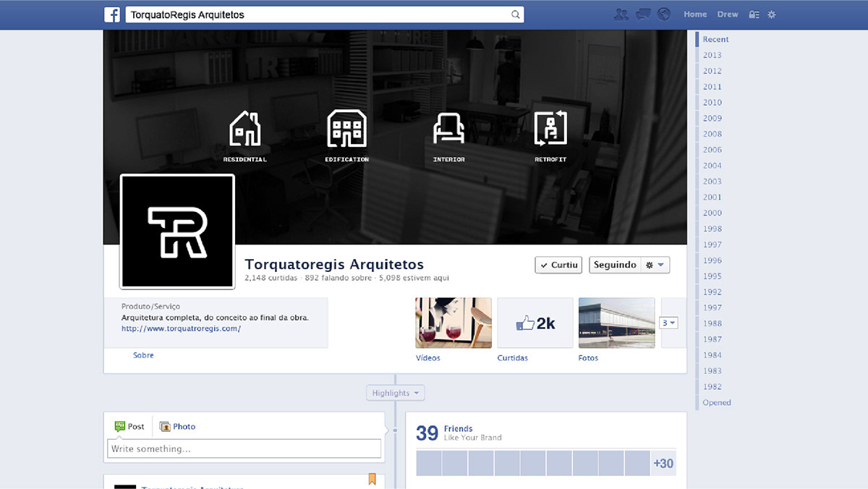Jump to 1982 in timeline
The image size is (868, 489).
(712, 387)
